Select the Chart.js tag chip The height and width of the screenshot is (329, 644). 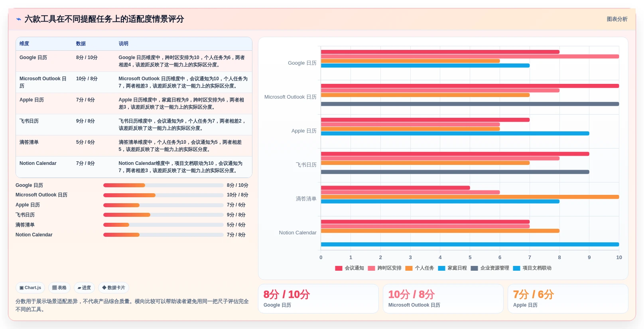coord(30,287)
